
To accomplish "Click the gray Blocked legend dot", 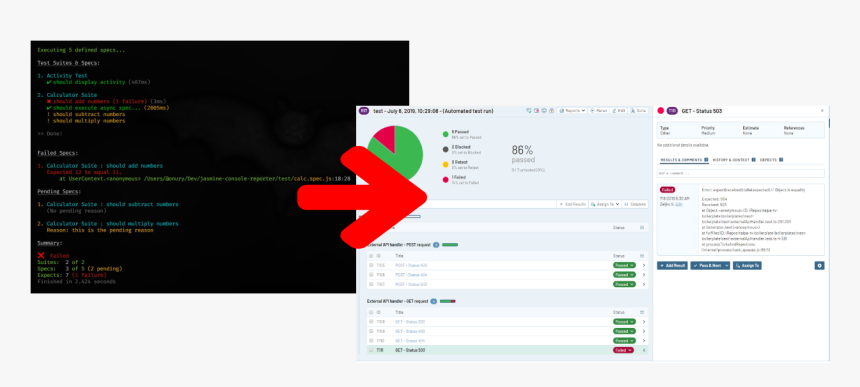I will point(446,149).
